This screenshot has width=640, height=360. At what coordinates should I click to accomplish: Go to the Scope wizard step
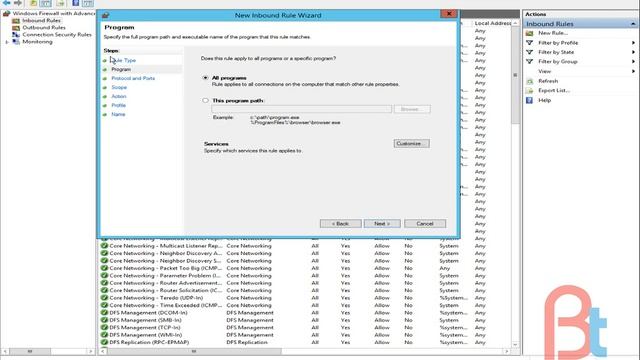click(x=119, y=87)
